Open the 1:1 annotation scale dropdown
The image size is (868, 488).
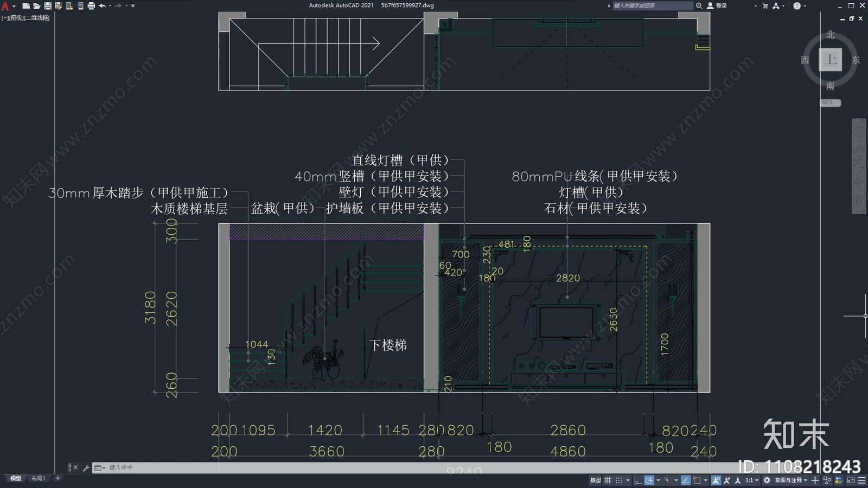(752, 480)
